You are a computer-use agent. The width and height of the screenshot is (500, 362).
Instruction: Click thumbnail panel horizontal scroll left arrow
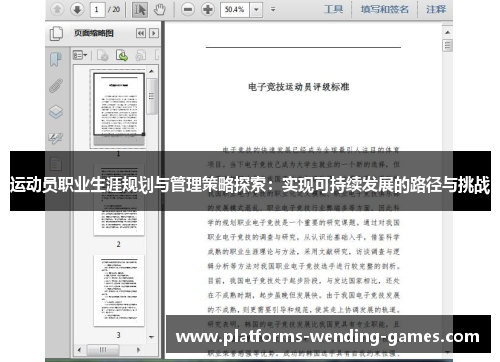[x=79, y=350]
